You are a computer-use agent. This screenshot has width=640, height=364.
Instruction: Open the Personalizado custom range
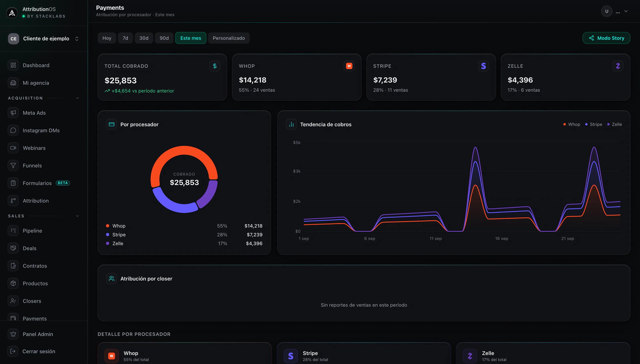229,38
